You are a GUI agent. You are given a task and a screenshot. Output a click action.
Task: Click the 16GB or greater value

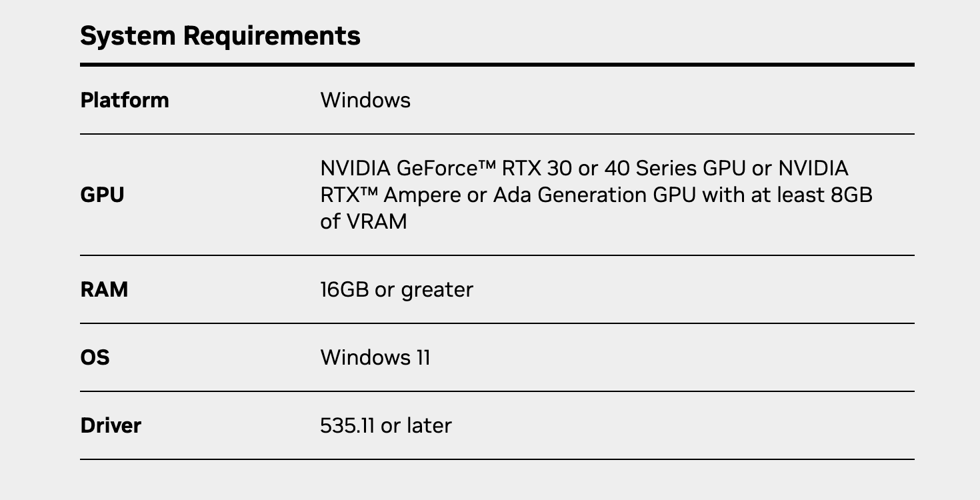click(x=397, y=289)
